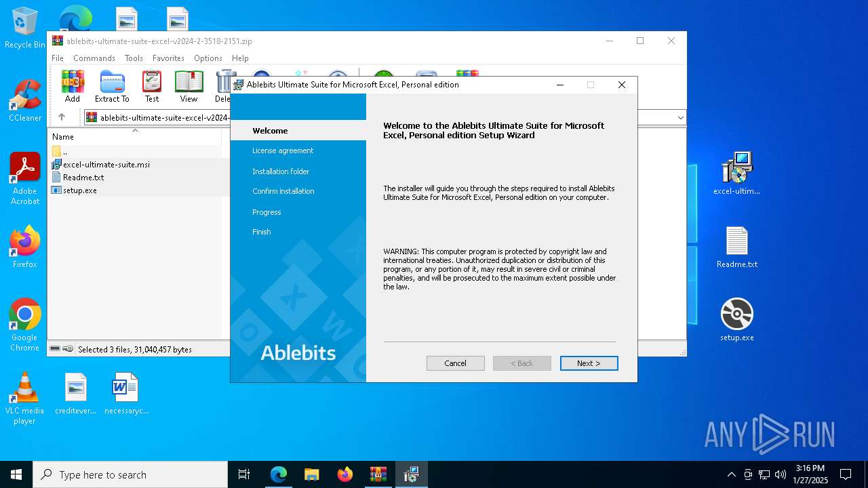The image size is (868, 488).
Task: Click the View toolbar icon in WinRAR
Action: point(189,86)
